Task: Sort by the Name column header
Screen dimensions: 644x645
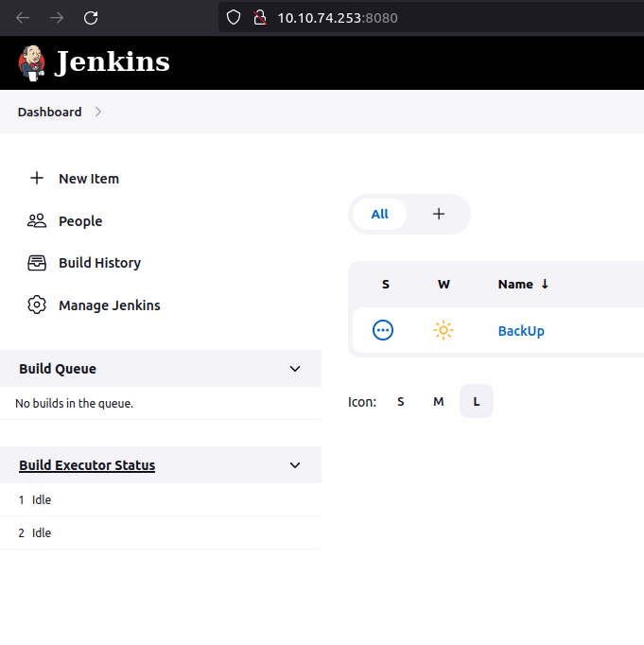Action: coord(515,285)
